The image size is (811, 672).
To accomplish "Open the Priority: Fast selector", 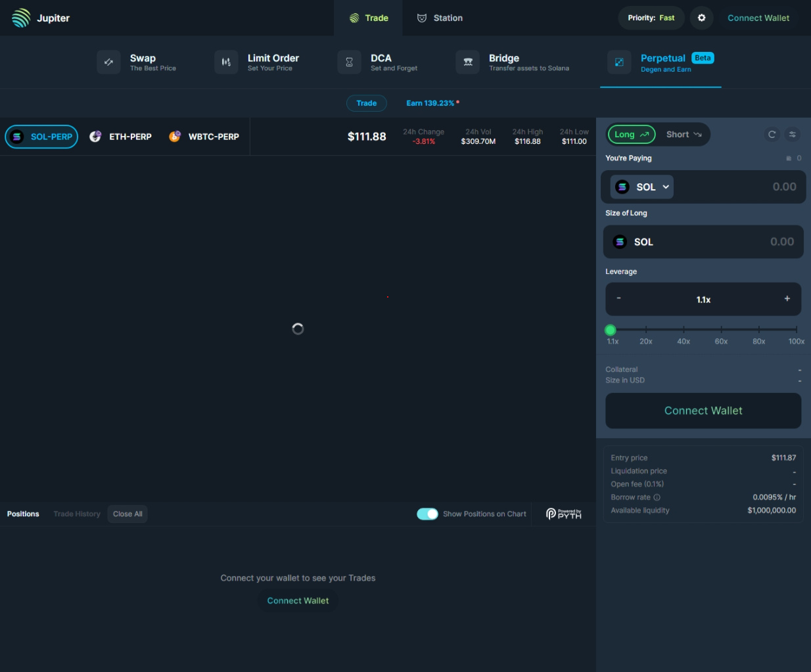I will tap(651, 18).
